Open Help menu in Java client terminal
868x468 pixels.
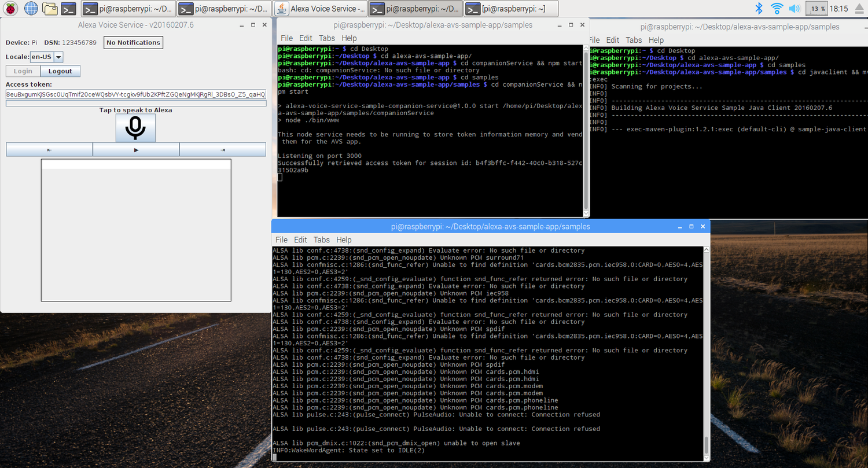pos(656,40)
